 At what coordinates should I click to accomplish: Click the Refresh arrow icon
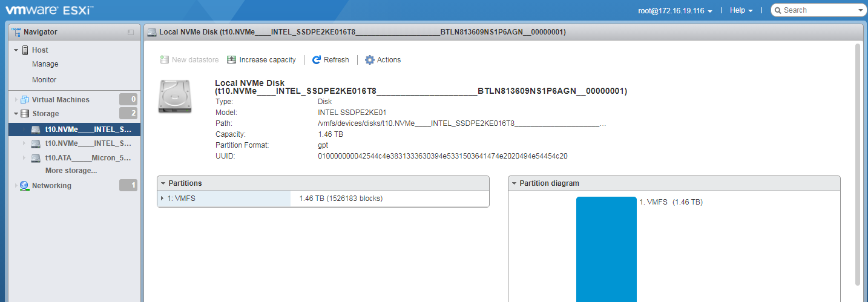(x=316, y=60)
